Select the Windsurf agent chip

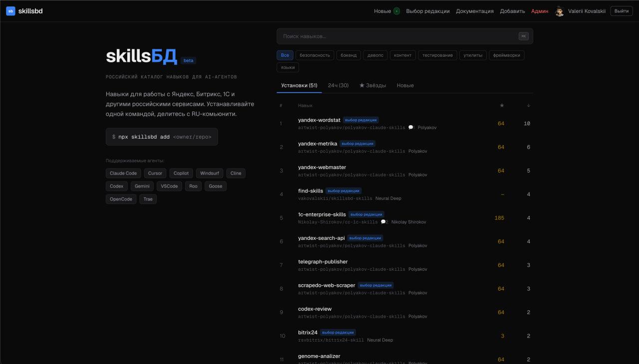[210, 173]
